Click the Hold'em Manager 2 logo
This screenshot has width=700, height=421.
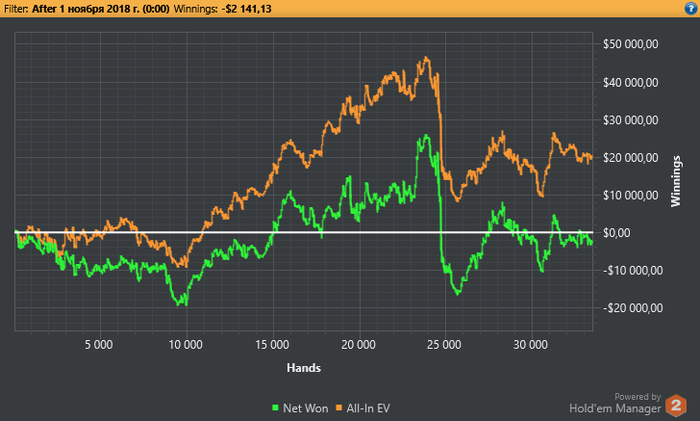pyautogui.click(x=676, y=405)
